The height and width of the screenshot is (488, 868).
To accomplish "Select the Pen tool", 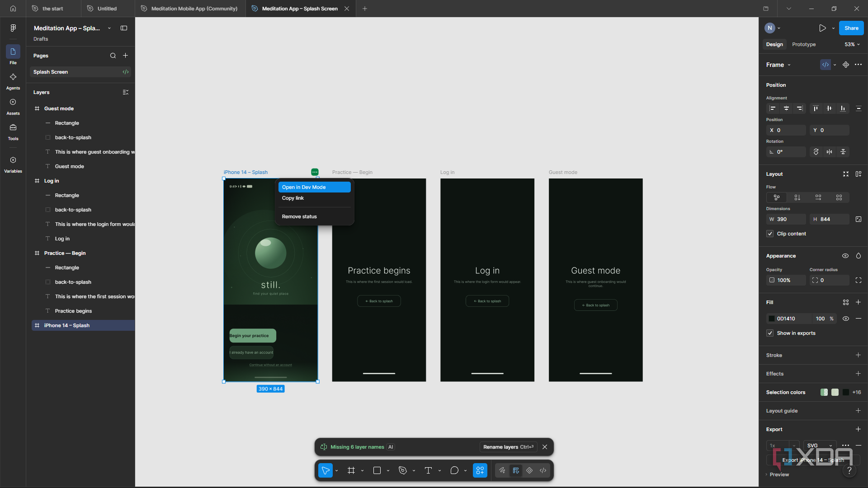I will tap(403, 470).
